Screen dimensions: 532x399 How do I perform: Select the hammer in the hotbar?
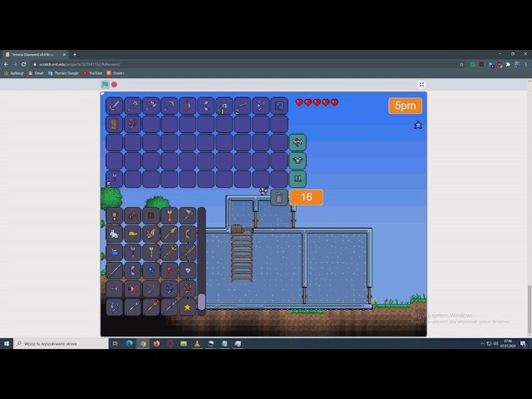click(132, 106)
